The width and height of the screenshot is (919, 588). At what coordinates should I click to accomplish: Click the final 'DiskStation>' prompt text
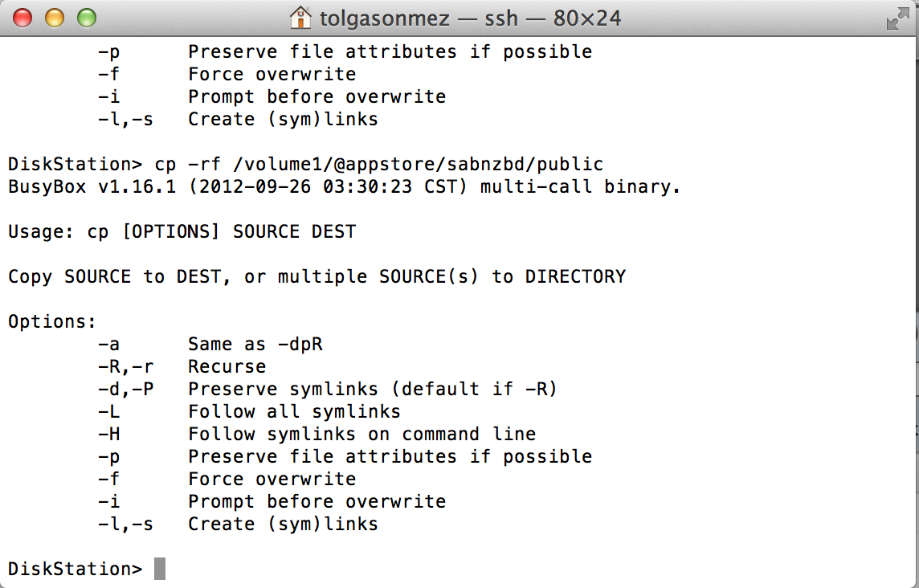75,569
